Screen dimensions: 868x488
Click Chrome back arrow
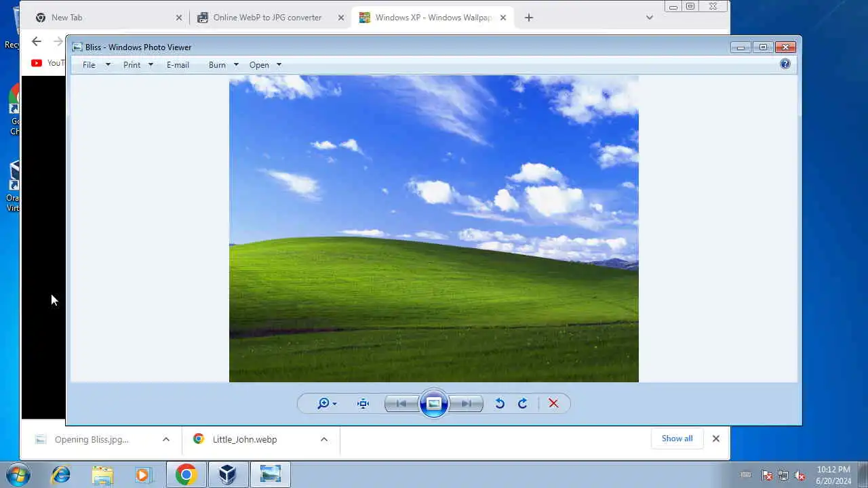click(37, 41)
